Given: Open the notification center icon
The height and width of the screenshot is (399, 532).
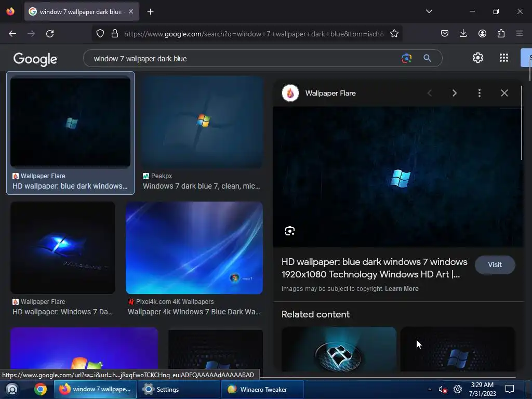Looking at the screenshot, I should pyautogui.click(x=510, y=389).
